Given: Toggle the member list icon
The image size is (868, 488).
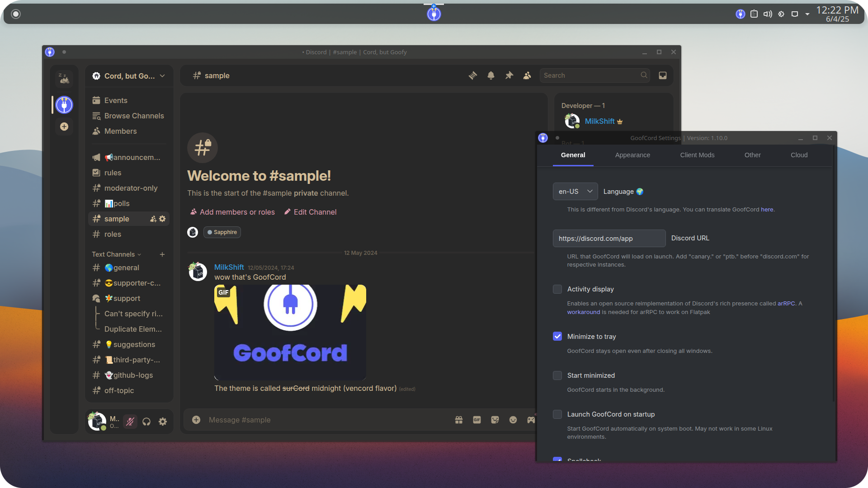Looking at the screenshot, I should coord(527,75).
